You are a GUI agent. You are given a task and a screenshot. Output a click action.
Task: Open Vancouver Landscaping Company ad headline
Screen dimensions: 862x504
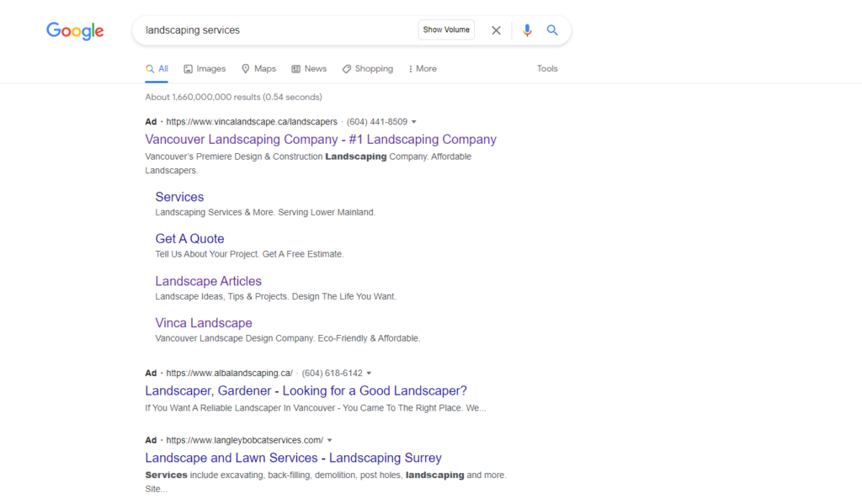coord(321,139)
